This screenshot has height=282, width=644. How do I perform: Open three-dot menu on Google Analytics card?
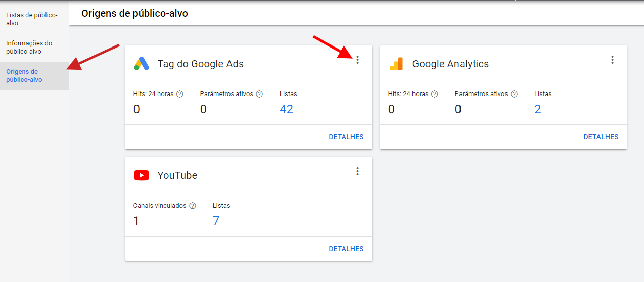pyautogui.click(x=612, y=60)
